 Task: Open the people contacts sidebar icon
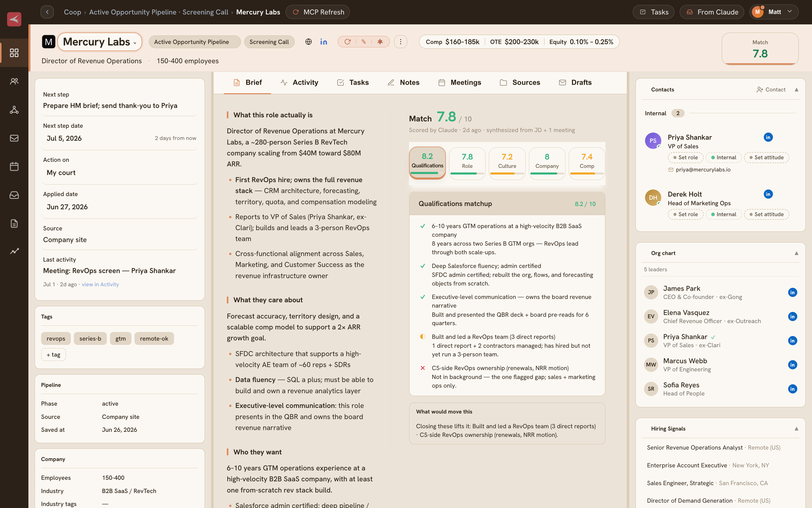[14, 81]
